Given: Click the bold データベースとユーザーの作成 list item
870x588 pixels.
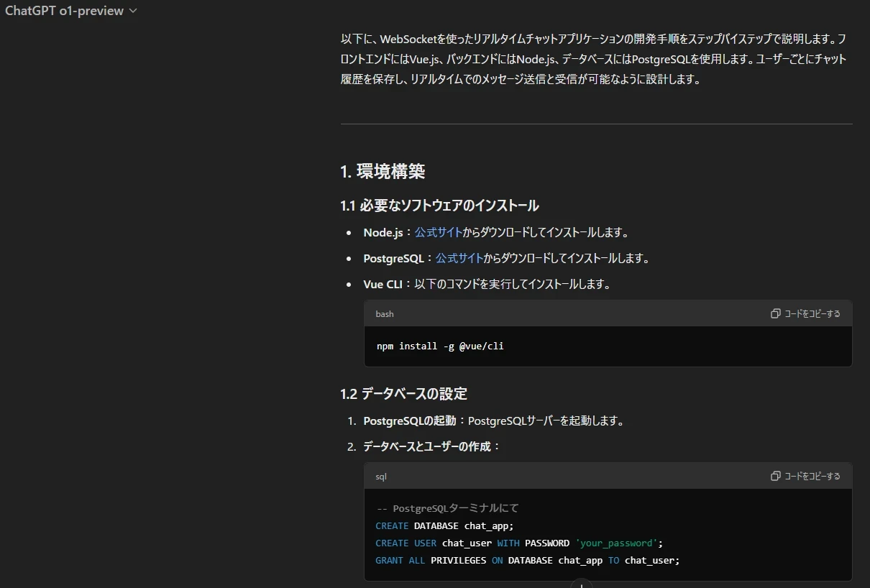Looking at the screenshot, I should point(428,446).
